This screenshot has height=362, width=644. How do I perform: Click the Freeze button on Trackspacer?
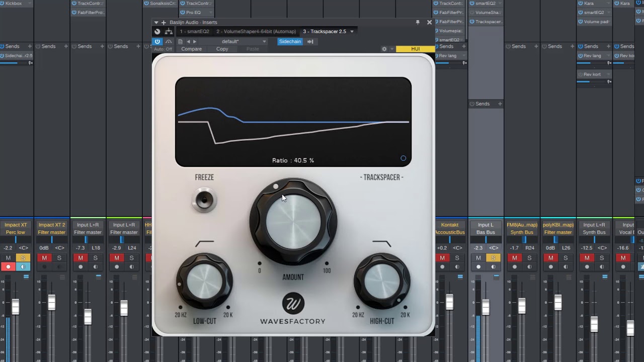204,200
